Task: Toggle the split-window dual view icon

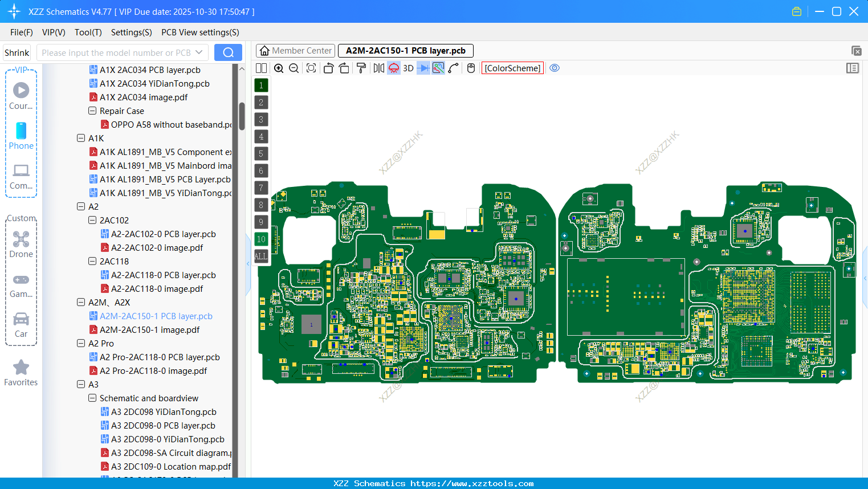Action: 261,68
